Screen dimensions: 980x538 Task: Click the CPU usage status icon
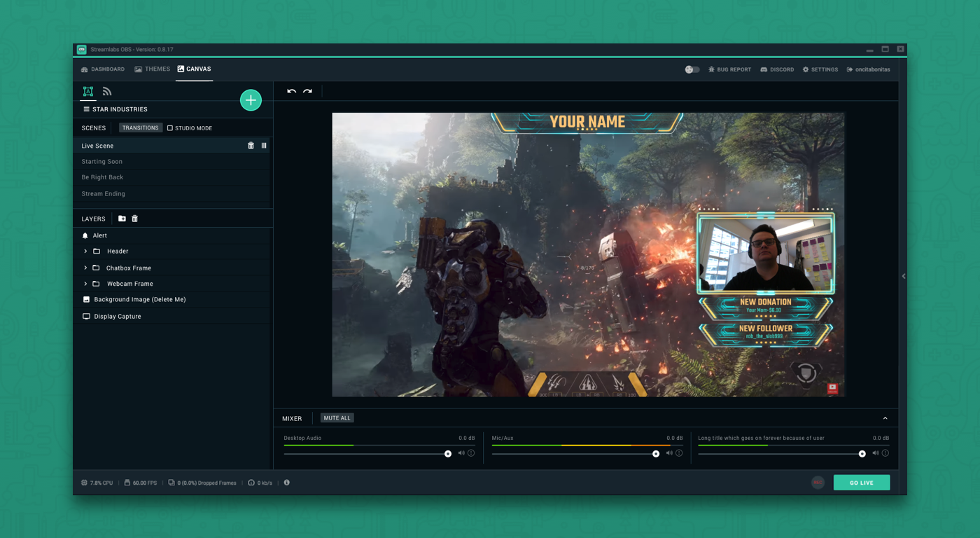[x=84, y=483]
